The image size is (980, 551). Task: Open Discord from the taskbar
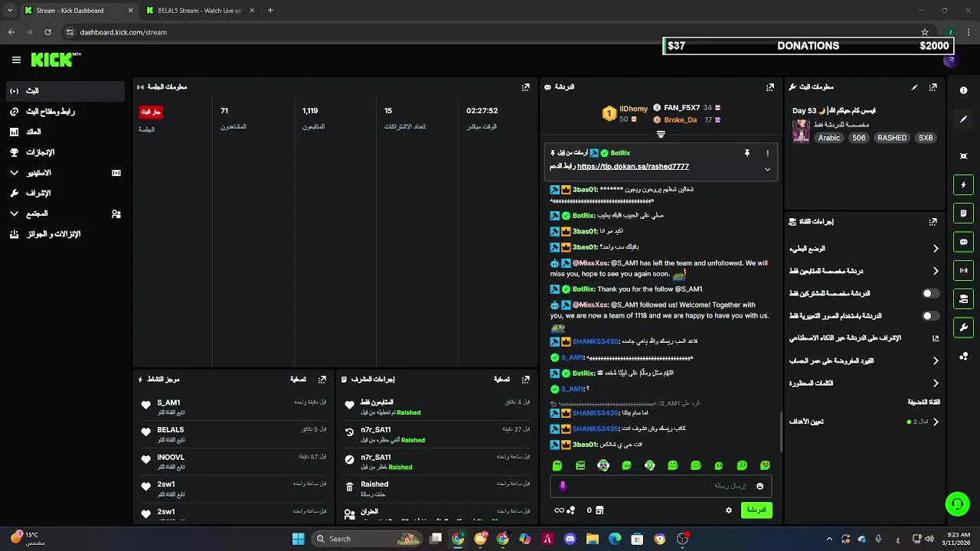point(570,539)
